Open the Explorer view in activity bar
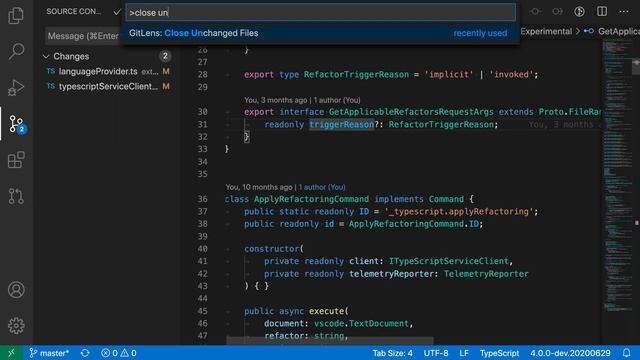The height and width of the screenshot is (360, 640). [x=16, y=16]
